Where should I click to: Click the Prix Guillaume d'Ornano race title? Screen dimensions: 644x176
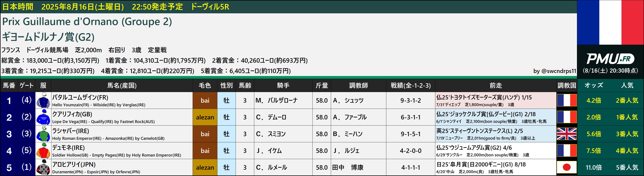(x=87, y=22)
